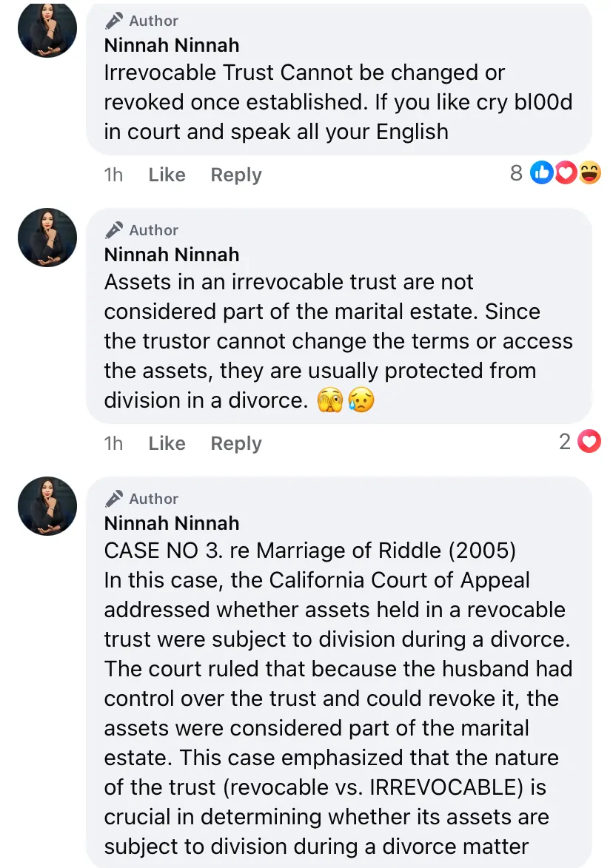Click heart reaction icon on second comment
Screen dimensions: 613x868
(589, 443)
